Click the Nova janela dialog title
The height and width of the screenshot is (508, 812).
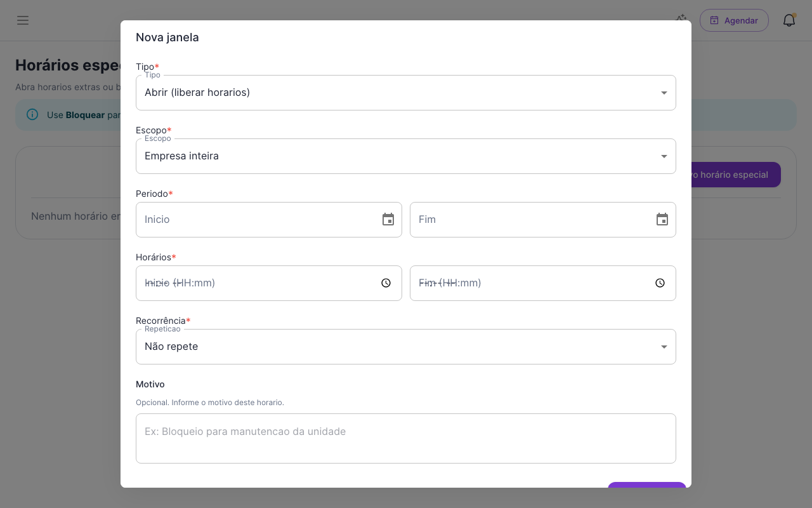pyautogui.click(x=167, y=37)
